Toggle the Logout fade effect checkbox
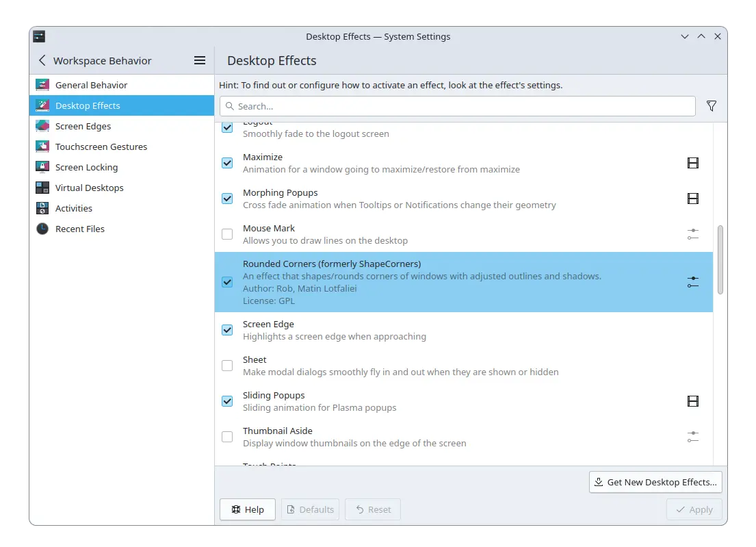756x547 pixels. (227, 128)
